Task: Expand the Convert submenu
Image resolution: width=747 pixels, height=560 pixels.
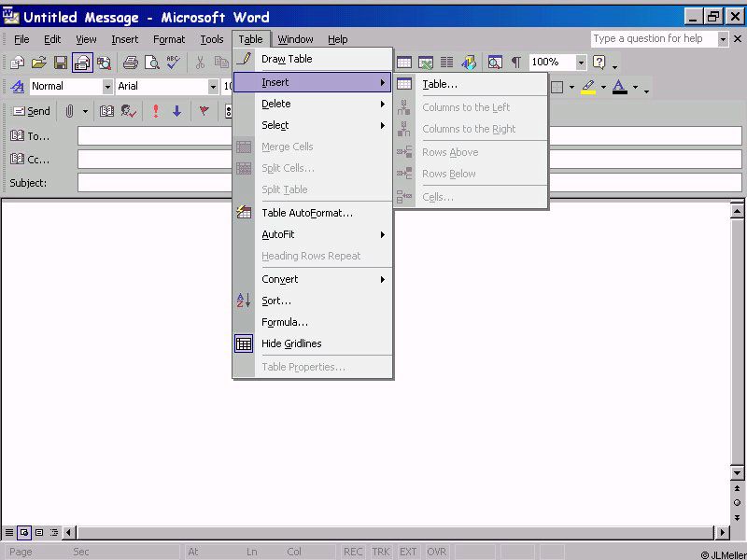Action: pos(313,279)
